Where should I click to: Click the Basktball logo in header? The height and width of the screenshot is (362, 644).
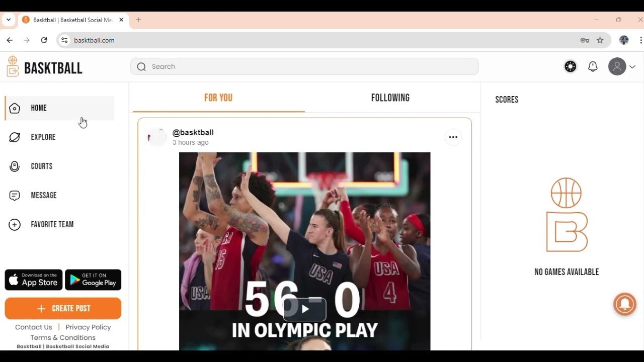[45, 67]
